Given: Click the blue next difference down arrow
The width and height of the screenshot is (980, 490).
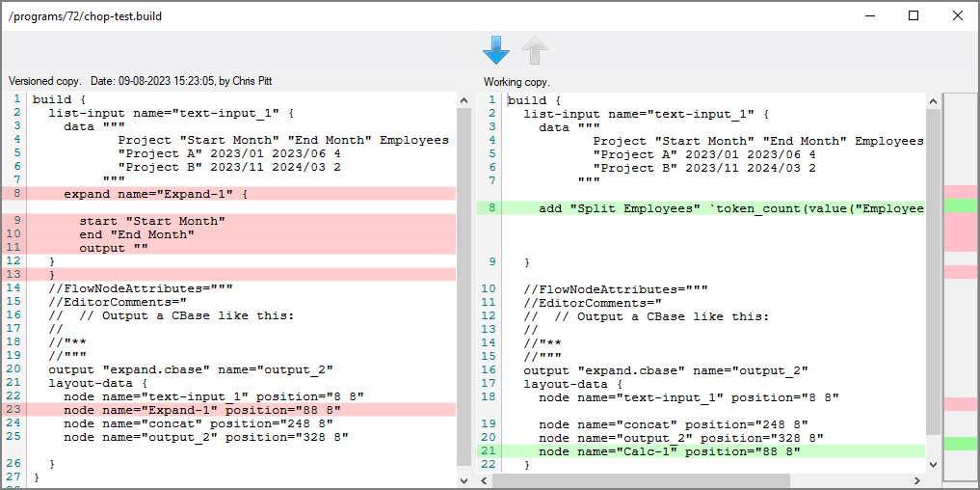Looking at the screenshot, I should click(495, 49).
